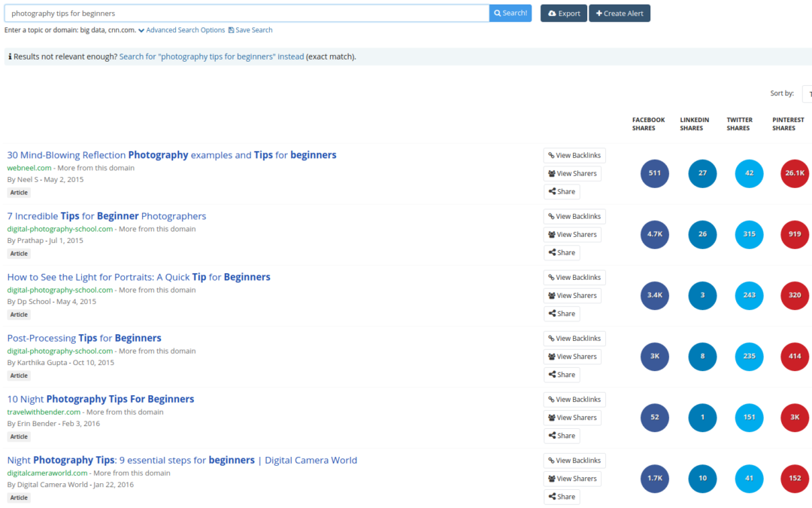
Task: Click the 315 Twitter shares circle
Action: click(x=749, y=234)
